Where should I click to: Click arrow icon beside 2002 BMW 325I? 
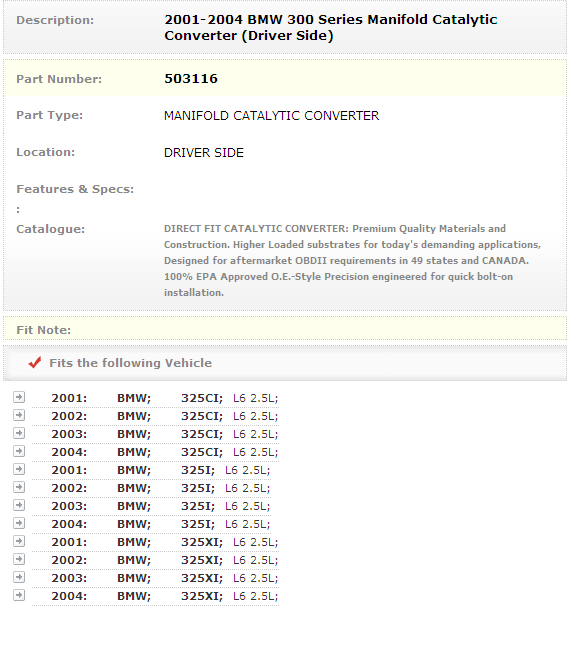click(19, 487)
